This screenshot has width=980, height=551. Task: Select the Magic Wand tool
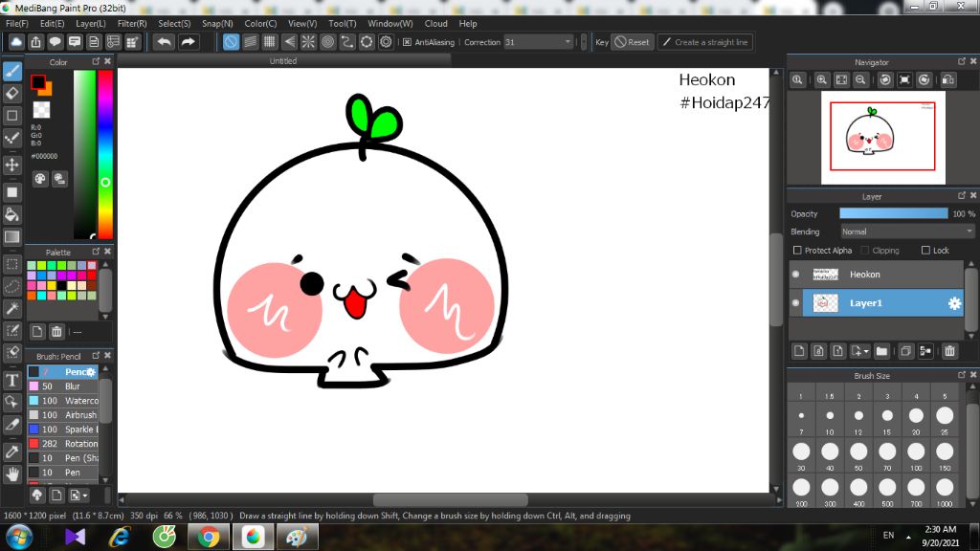click(x=12, y=308)
